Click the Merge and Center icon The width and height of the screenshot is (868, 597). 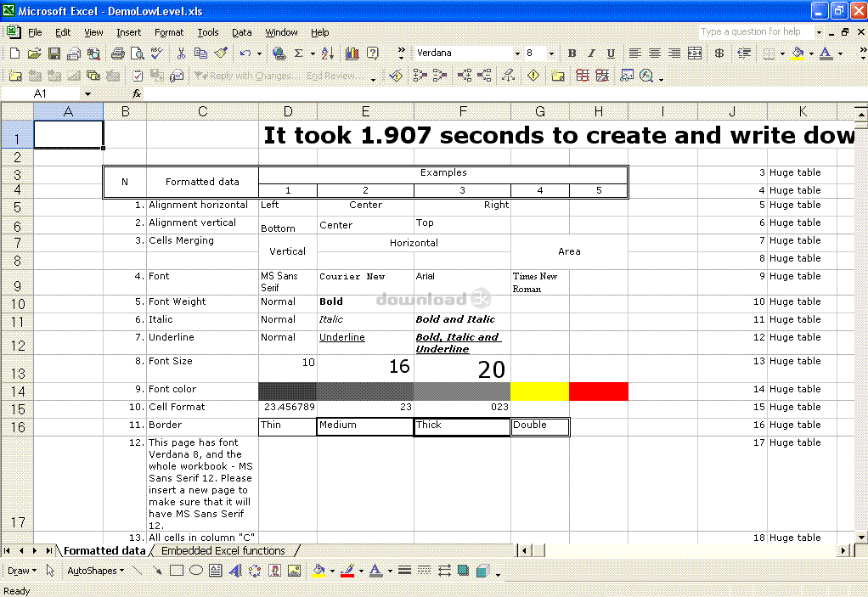(x=694, y=54)
